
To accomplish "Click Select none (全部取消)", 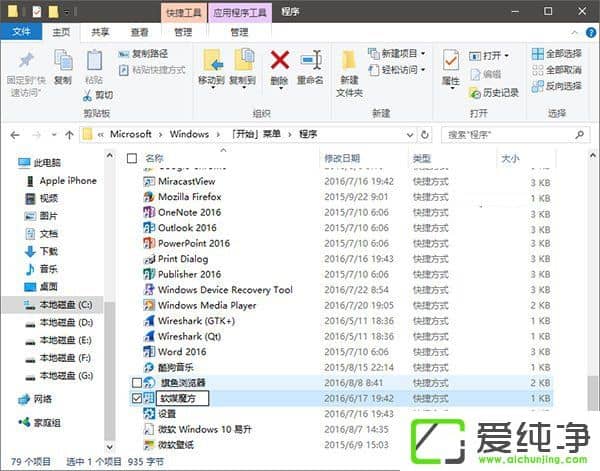I will [557, 70].
